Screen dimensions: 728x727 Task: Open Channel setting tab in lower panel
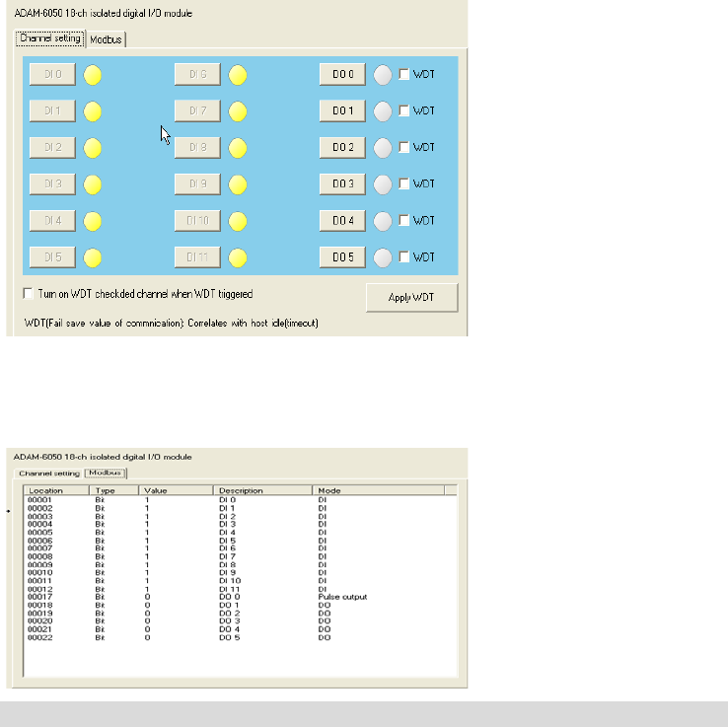coord(49,473)
